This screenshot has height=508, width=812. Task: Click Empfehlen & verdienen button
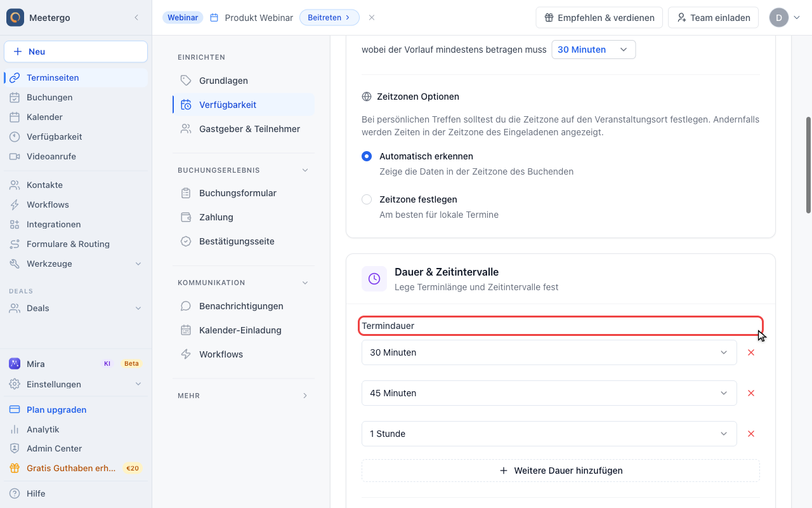point(599,18)
